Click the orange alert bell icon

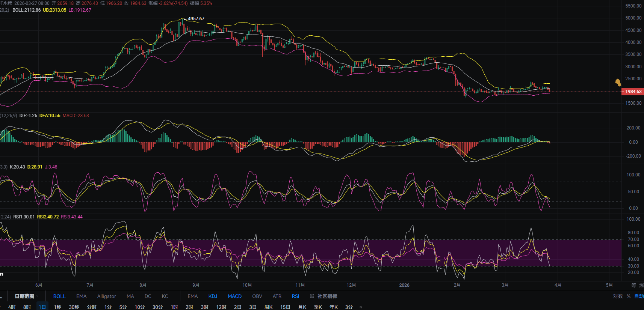pos(618,82)
